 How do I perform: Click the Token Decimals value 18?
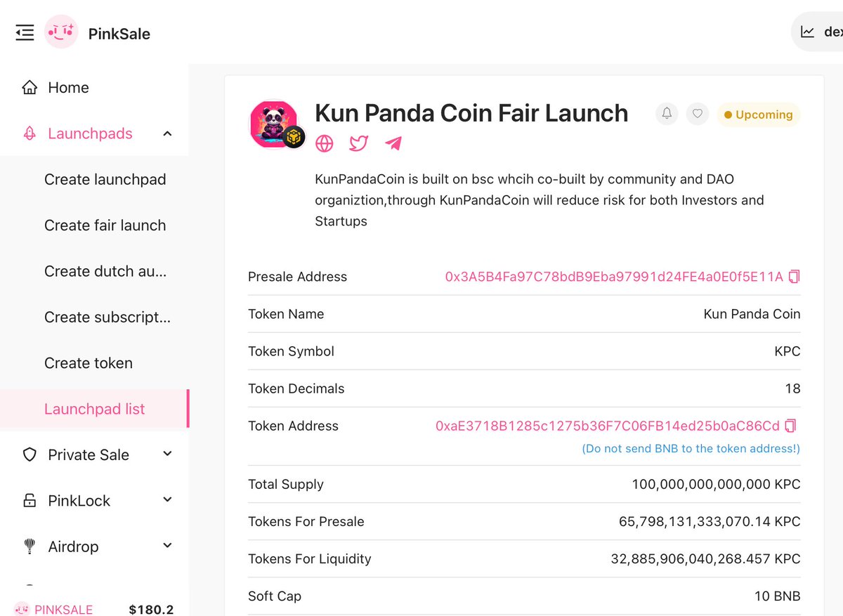click(793, 388)
